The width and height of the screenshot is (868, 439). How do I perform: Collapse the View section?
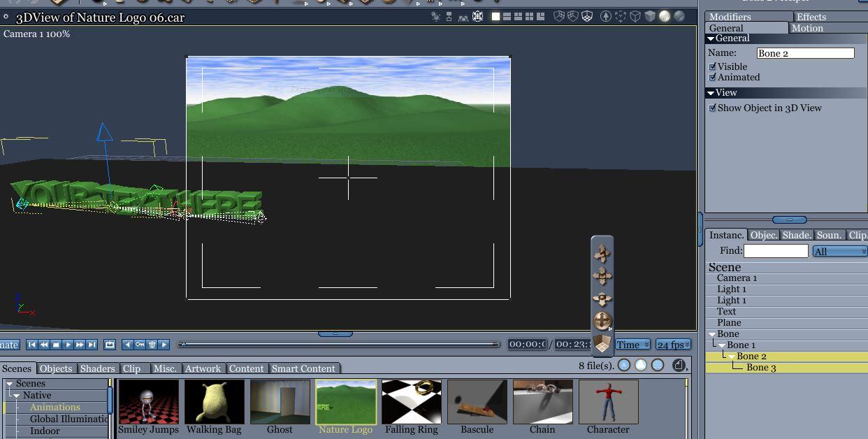point(711,93)
